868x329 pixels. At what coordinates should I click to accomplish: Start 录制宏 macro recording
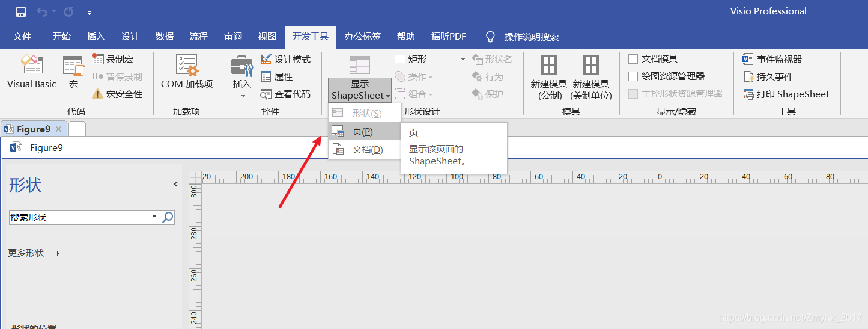tap(113, 59)
